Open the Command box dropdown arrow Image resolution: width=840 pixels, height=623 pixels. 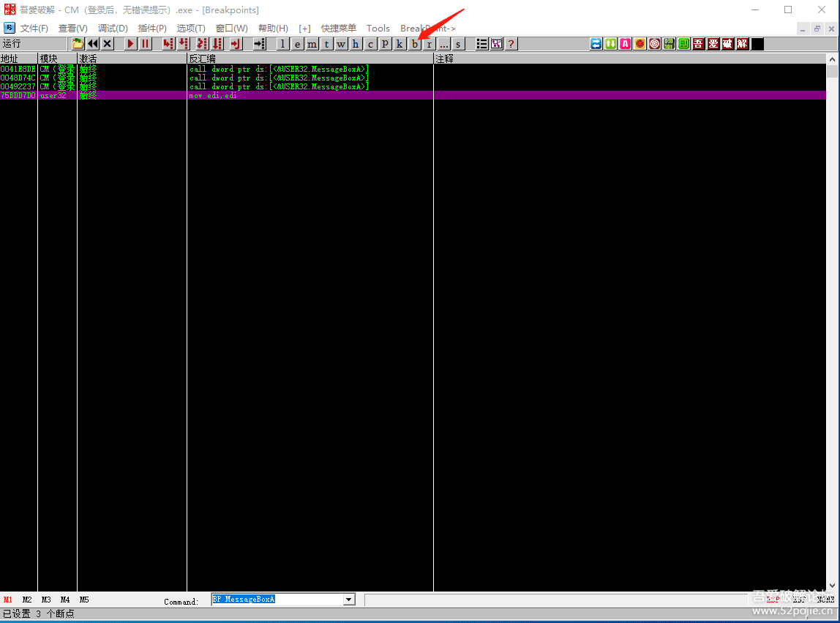(349, 600)
